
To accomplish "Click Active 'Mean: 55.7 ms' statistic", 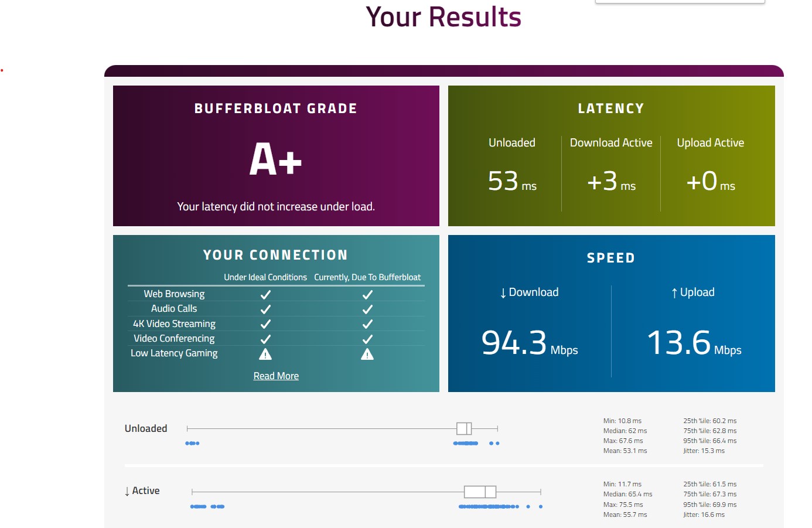I will [x=625, y=515].
